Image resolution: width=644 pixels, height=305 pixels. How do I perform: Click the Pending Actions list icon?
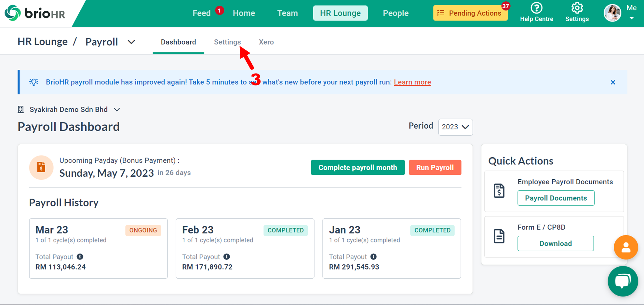pos(441,13)
